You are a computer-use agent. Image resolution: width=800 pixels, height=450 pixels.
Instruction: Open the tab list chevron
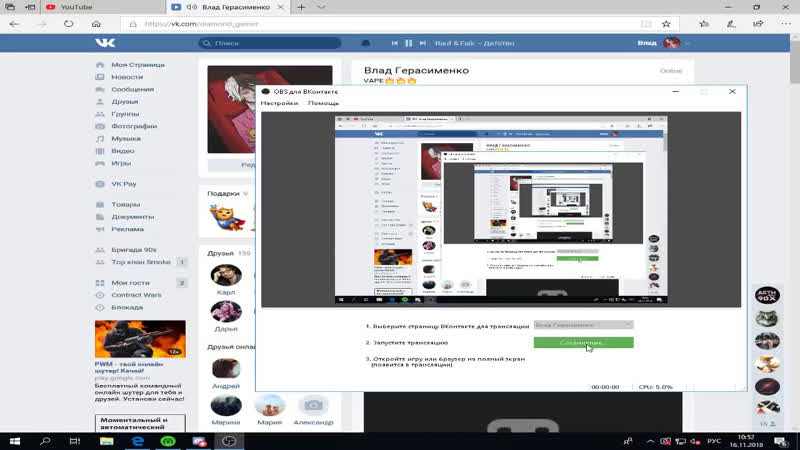pyautogui.click(x=321, y=7)
